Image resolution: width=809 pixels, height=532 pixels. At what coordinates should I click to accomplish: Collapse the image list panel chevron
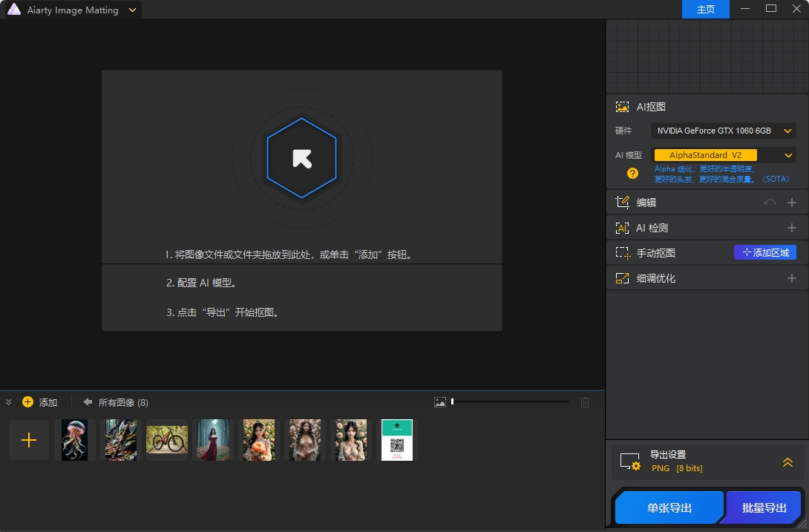[x=9, y=402]
